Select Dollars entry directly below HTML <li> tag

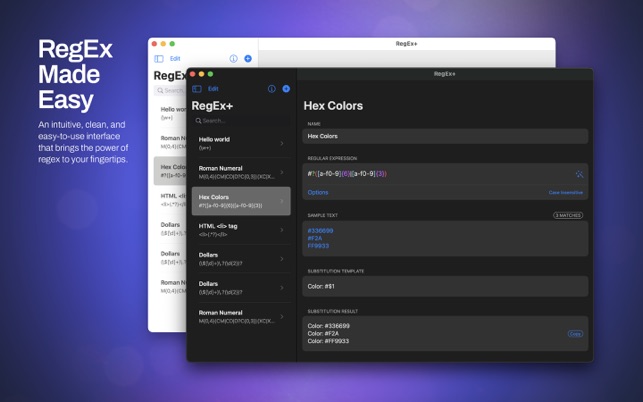point(241,259)
